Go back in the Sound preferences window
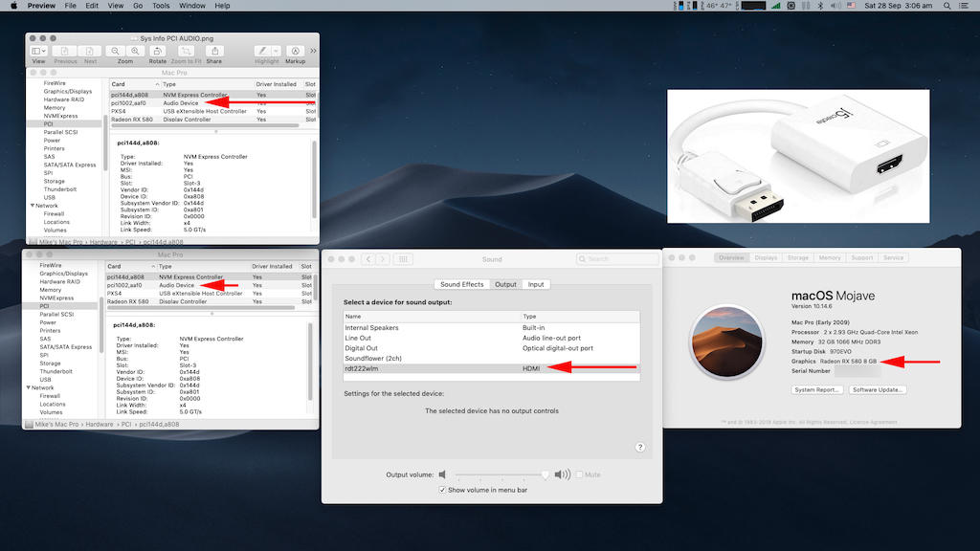This screenshot has height=551, width=980. tap(368, 259)
